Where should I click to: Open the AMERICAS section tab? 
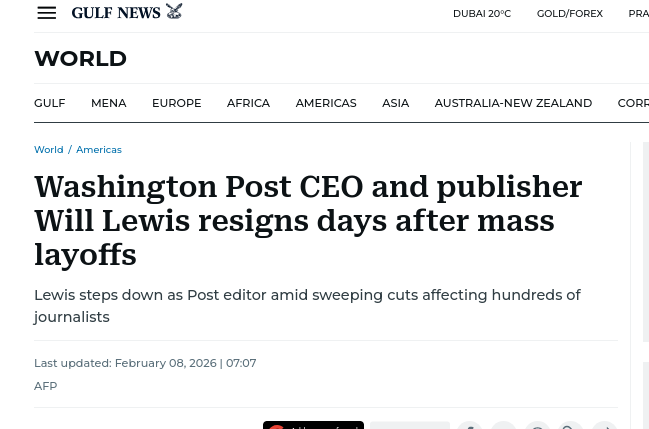tap(325, 103)
